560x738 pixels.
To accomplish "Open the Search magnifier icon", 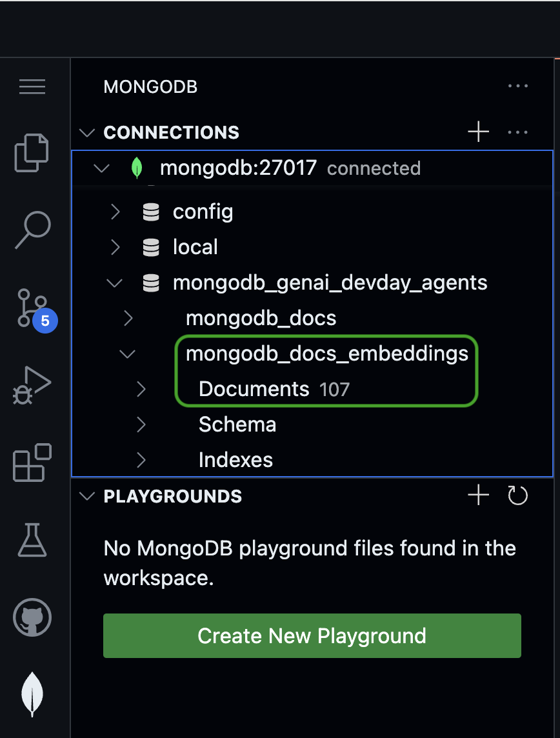I will 33,230.
